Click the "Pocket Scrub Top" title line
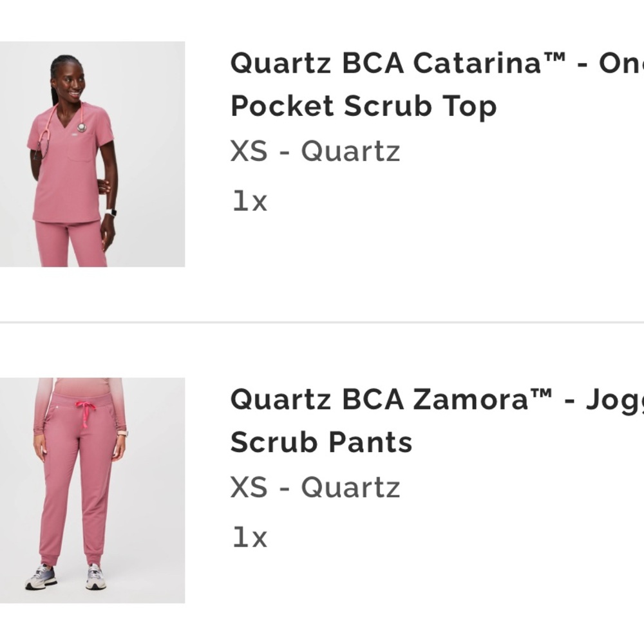Screen dimensions: 644x644 coord(363,107)
